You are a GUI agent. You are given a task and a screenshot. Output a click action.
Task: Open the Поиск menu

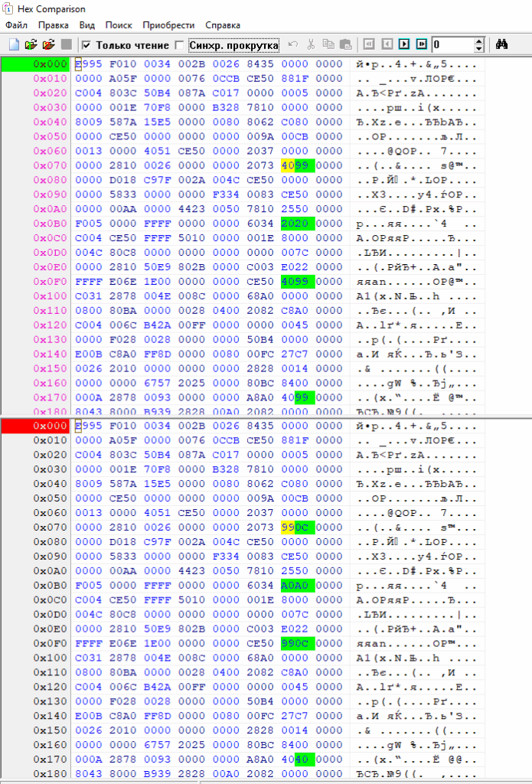click(119, 25)
